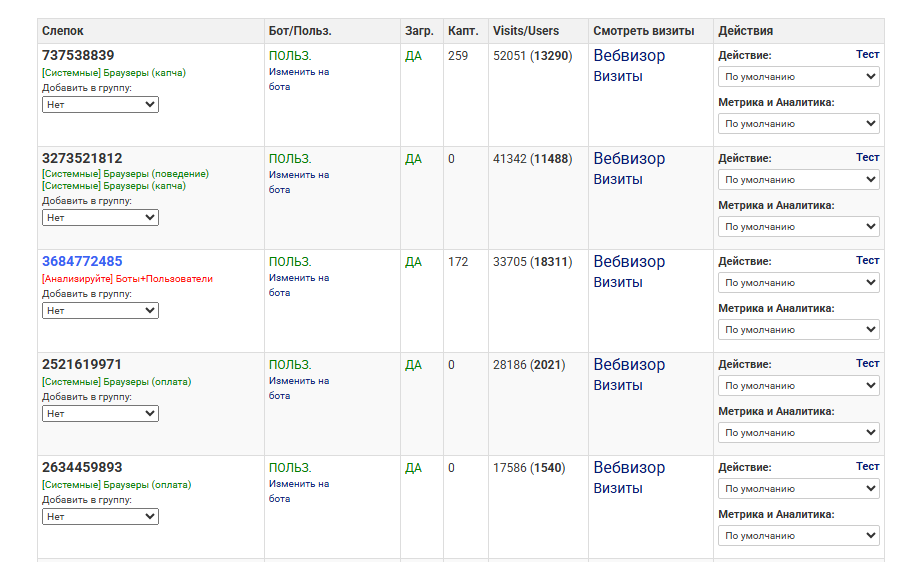
Task: Click Тест link in row 737538839
Action: (x=867, y=55)
